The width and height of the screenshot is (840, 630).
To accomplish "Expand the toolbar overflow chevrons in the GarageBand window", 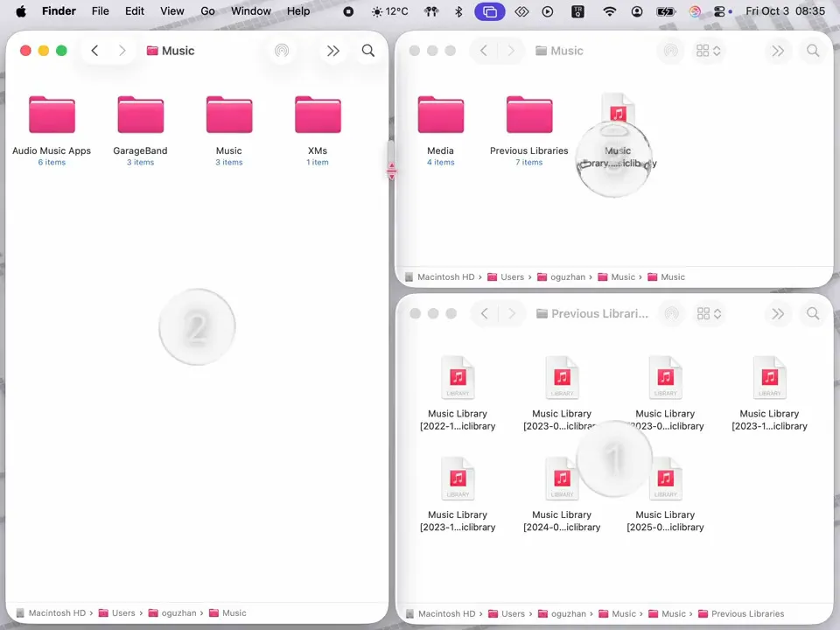I will (x=333, y=51).
